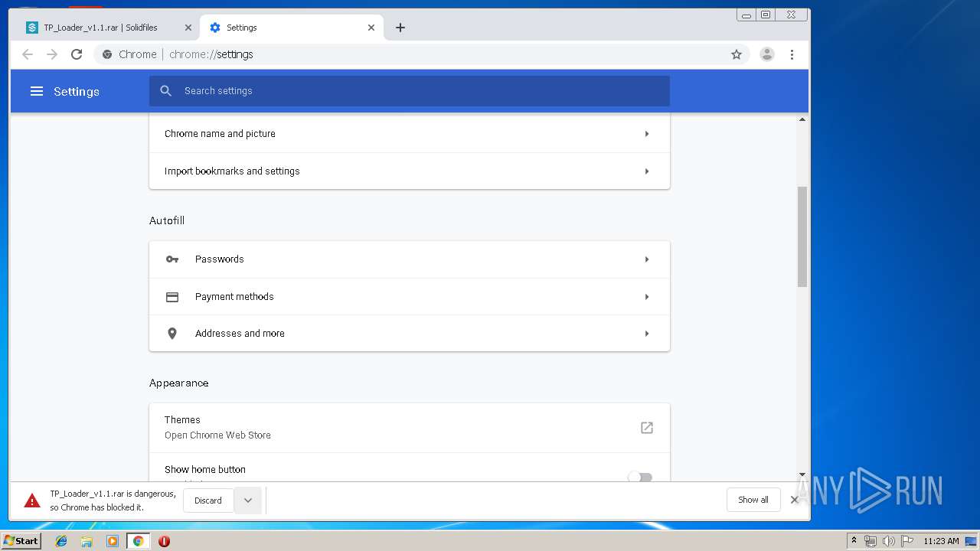The height and width of the screenshot is (551, 980).
Task: Click the Action Center flag icon
Action: [906, 541]
